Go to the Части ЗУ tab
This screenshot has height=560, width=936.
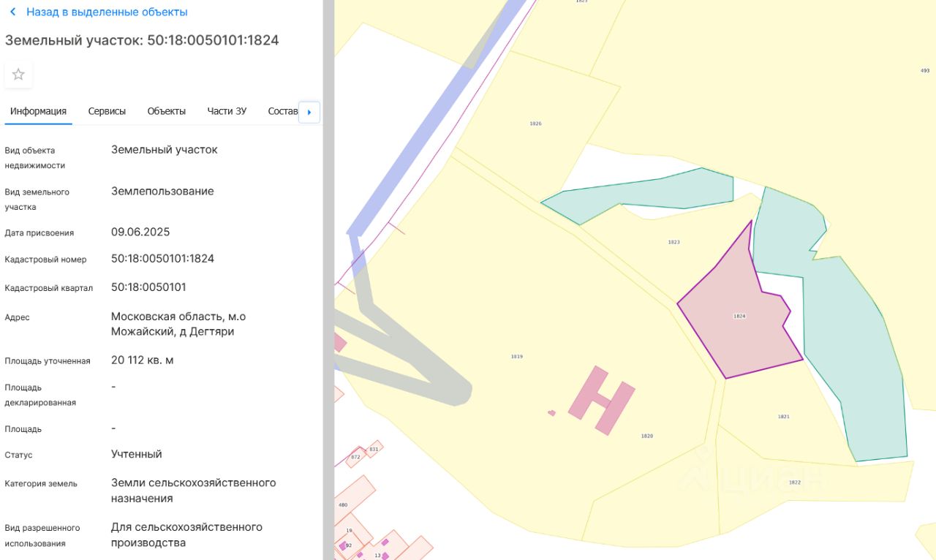click(227, 111)
